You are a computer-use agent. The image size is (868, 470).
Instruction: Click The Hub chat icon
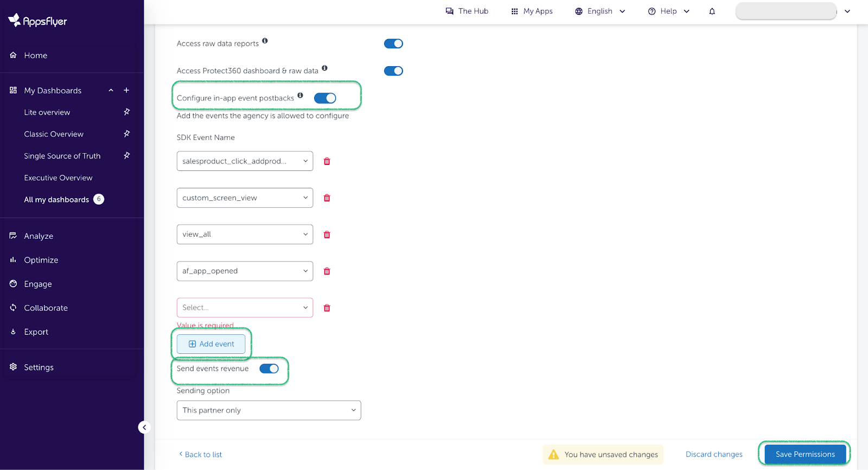tap(449, 11)
